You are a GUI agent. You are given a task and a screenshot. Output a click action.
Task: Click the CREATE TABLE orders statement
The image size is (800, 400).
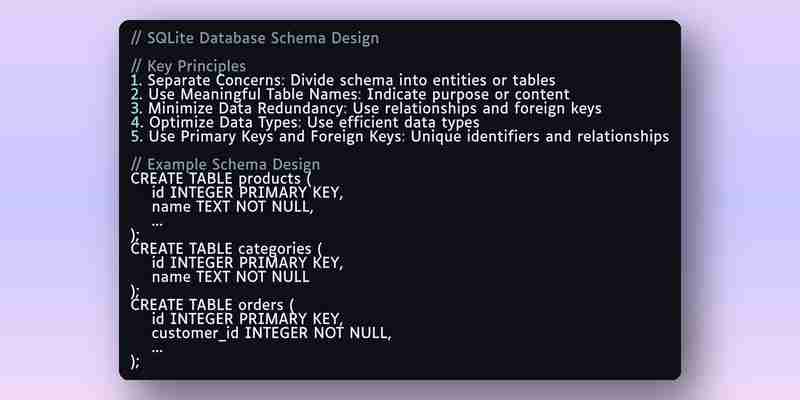[x=213, y=305]
